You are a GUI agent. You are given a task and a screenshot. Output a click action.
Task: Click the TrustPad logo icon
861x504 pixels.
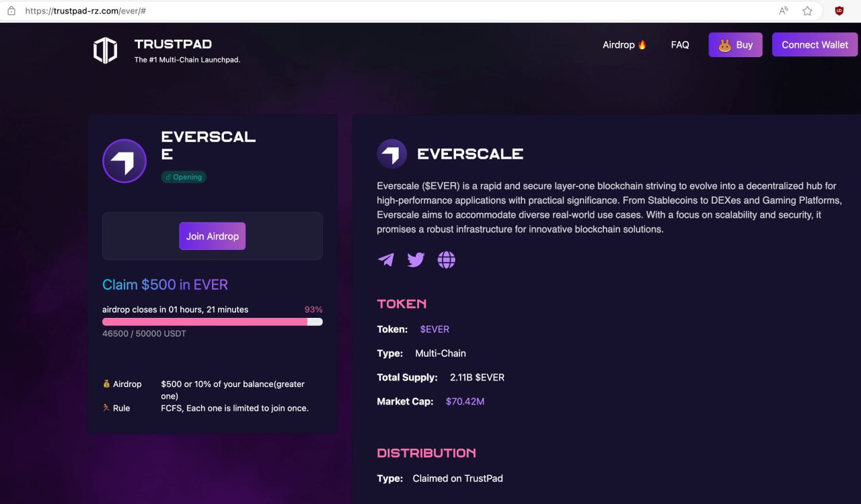tap(105, 50)
